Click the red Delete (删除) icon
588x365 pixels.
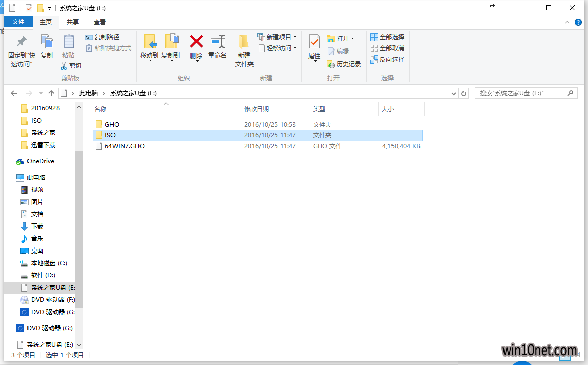coord(196,42)
